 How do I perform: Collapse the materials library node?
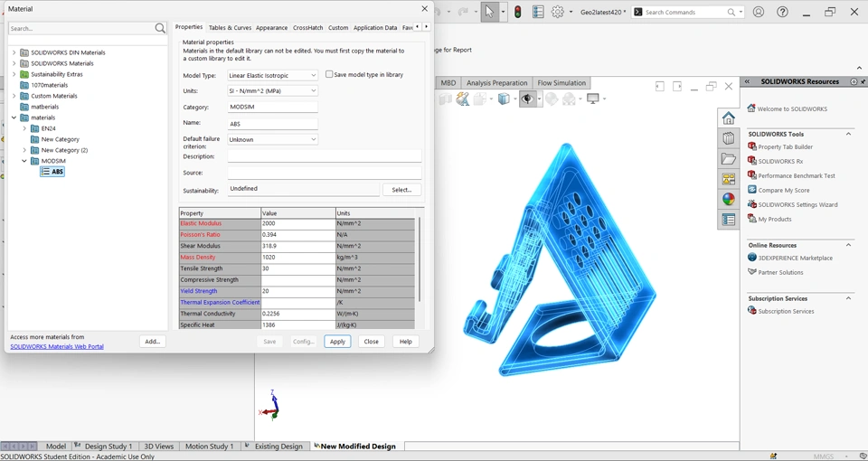coord(14,118)
